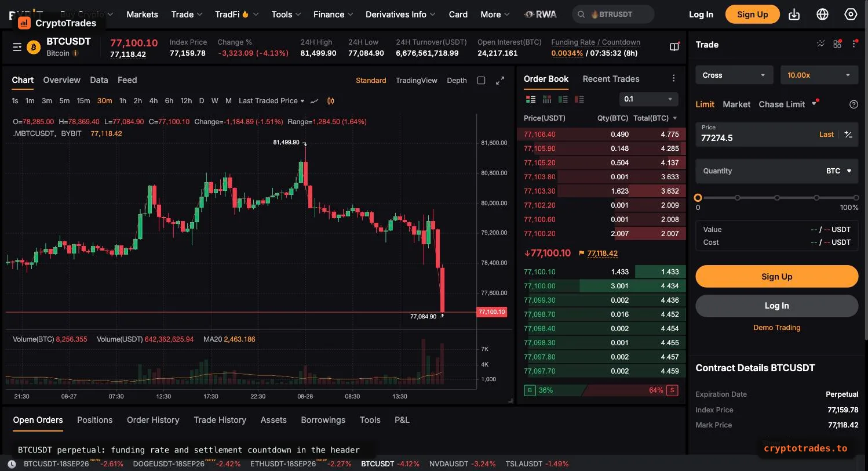868x471 pixels.
Task: Switch chart to line style icon
Action: [x=314, y=101]
